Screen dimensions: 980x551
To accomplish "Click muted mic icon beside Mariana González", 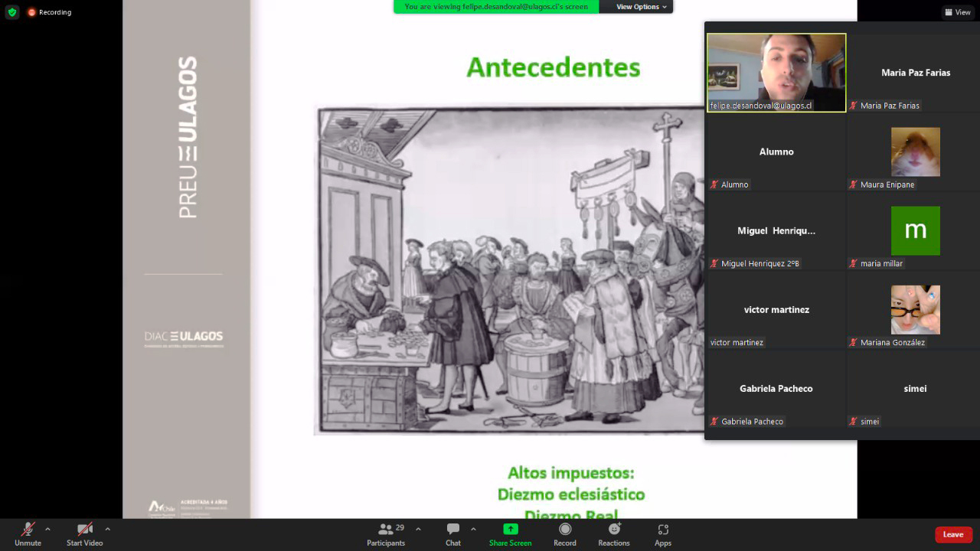I will click(x=854, y=342).
